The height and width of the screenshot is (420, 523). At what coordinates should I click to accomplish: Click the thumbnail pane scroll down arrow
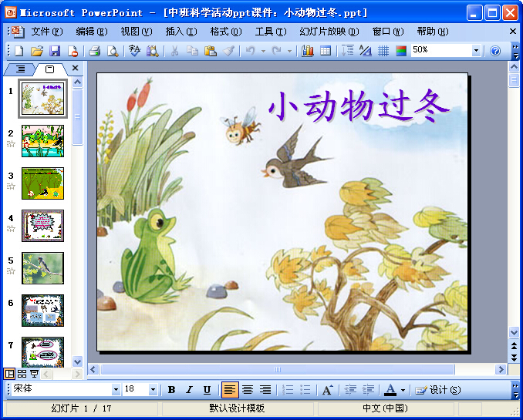point(77,361)
